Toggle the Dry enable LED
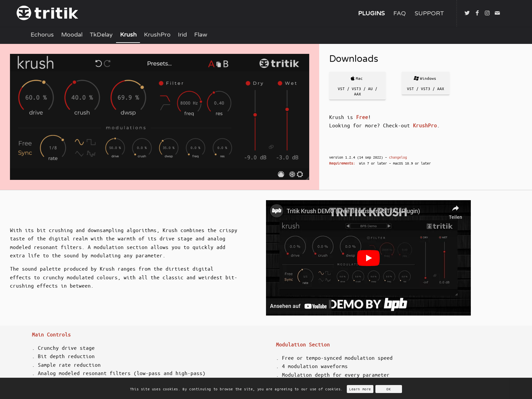The height and width of the screenshot is (399, 532). [x=248, y=83]
